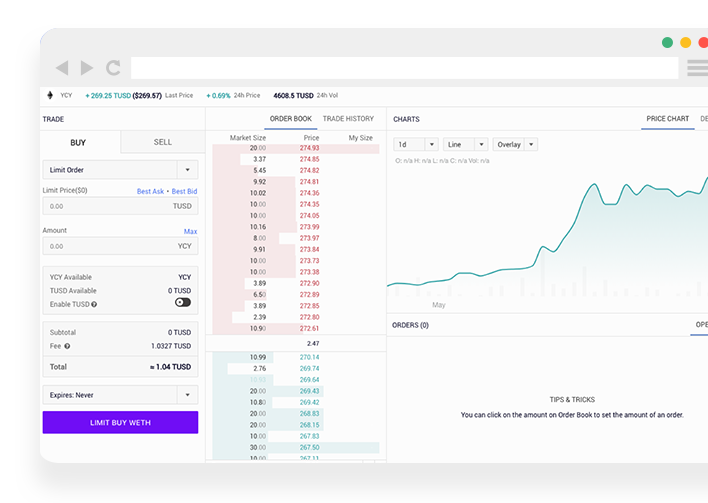The width and height of the screenshot is (708, 503).
Task: Click the 269.74 bid price
Action: 309,368
